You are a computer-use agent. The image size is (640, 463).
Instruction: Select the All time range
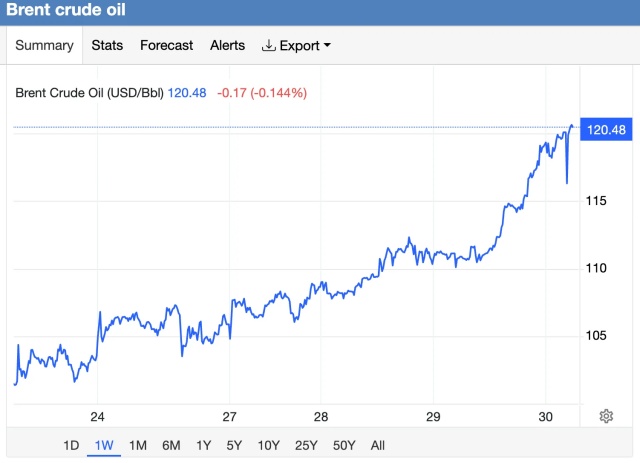point(377,445)
